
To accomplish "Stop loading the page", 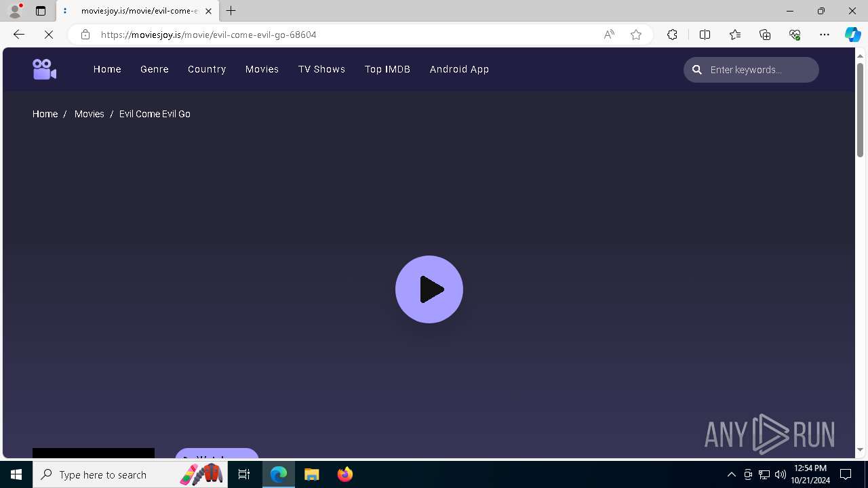I will click(48, 35).
